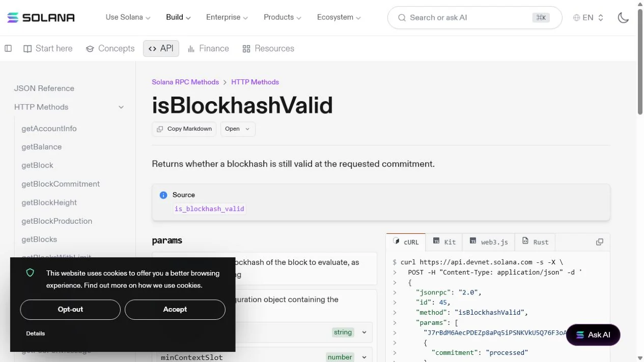
Task: Click the Search or ask AI field
Action: coord(474,18)
